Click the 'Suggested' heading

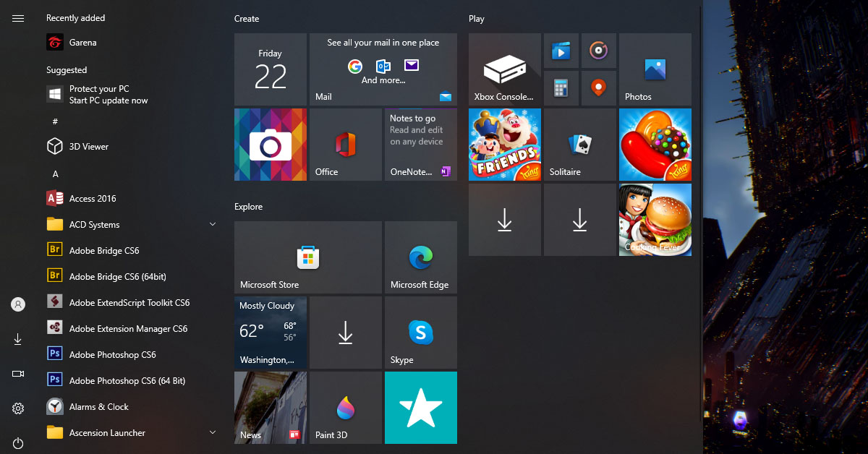click(x=67, y=70)
